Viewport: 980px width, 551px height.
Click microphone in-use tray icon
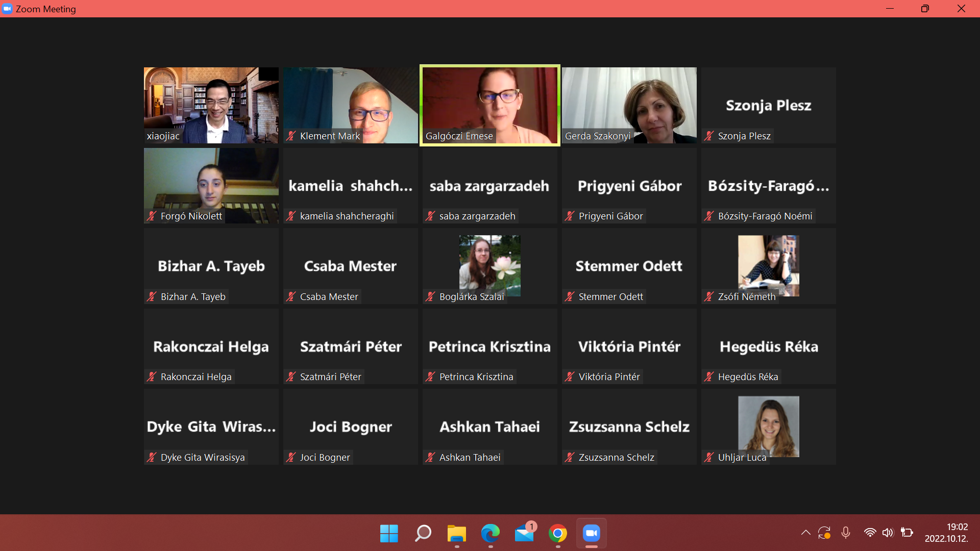point(846,533)
